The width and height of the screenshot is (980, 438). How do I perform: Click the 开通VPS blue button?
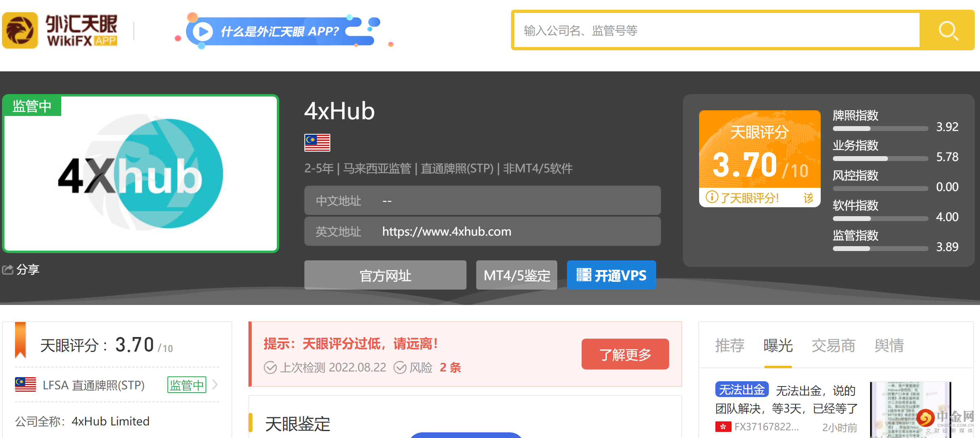click(611, 275)
